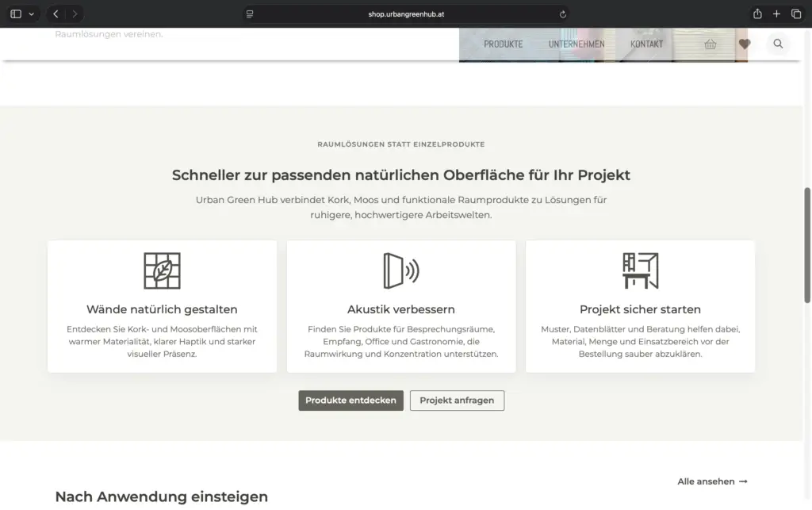Open the wishlist heart icon
The height and width of the screenshot is (510, 812).
[744, 44]
